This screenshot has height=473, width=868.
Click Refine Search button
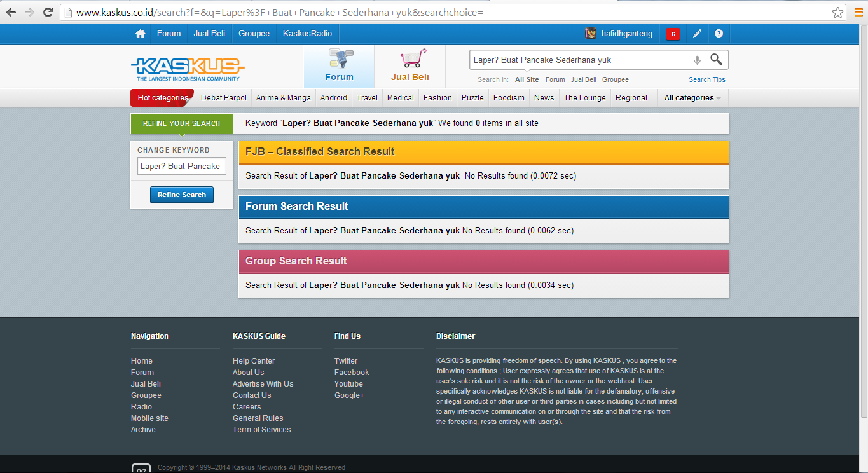pyautogui.click(x=182, y=195)
